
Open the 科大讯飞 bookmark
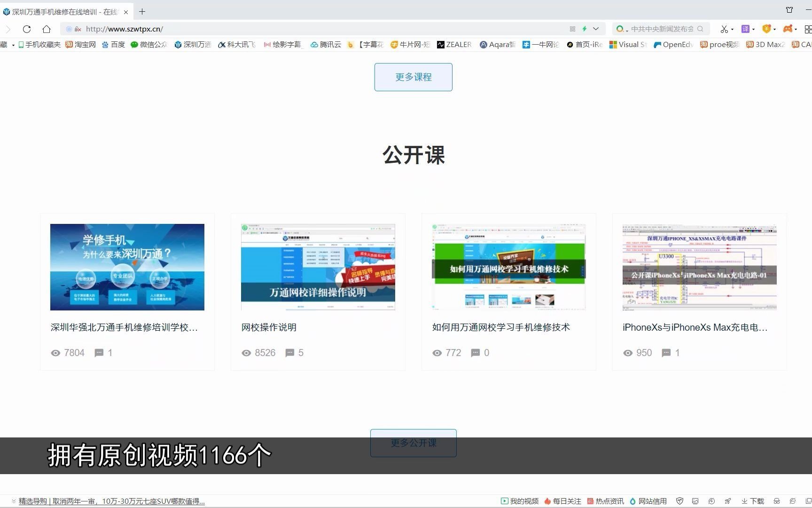[x=237, y=45]
